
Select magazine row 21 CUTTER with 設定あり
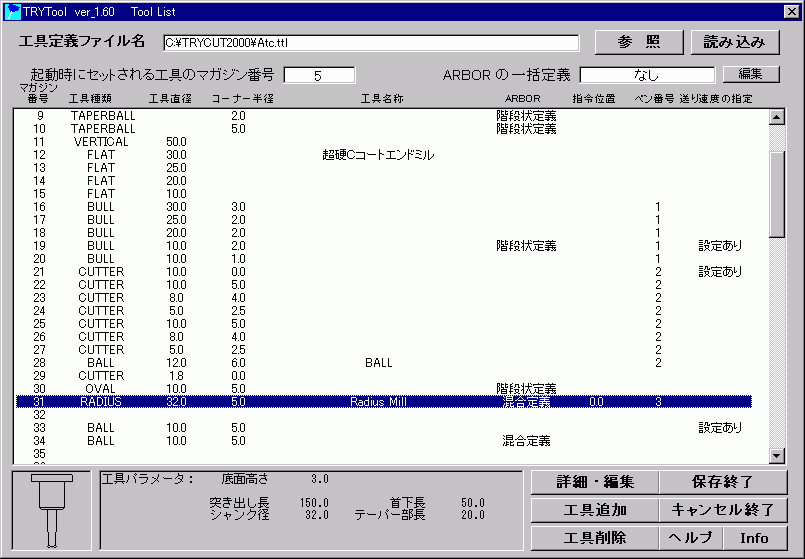click(x=384, y=272)
